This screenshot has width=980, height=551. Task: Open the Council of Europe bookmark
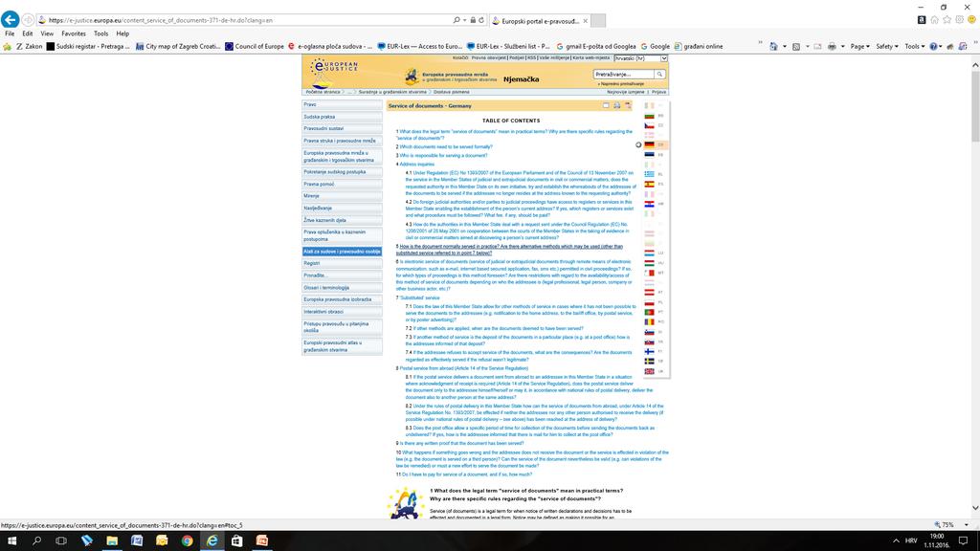coord(255,46)
